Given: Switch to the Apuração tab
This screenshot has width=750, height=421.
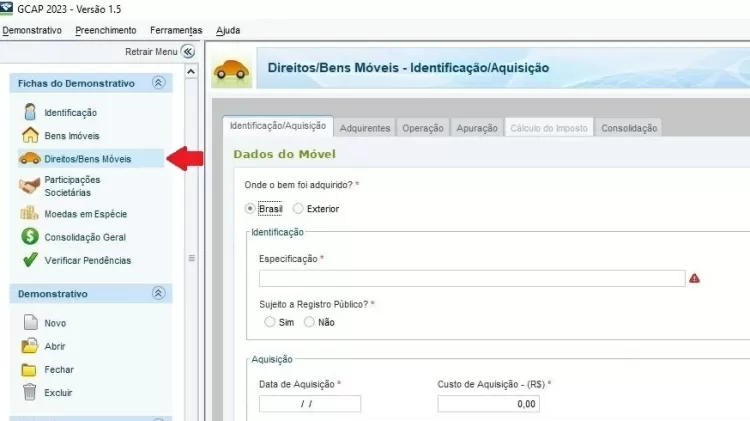Looking at the screenshot, I should pyautogui.click(x=477, y=128).
